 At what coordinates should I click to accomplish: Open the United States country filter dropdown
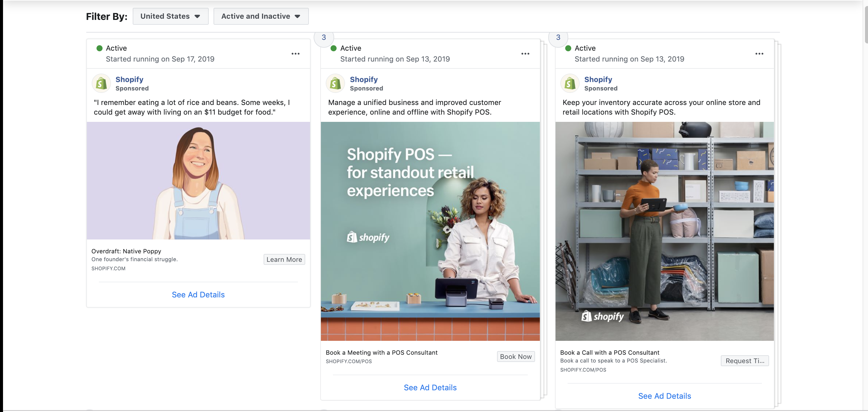(x=170, y=16)
